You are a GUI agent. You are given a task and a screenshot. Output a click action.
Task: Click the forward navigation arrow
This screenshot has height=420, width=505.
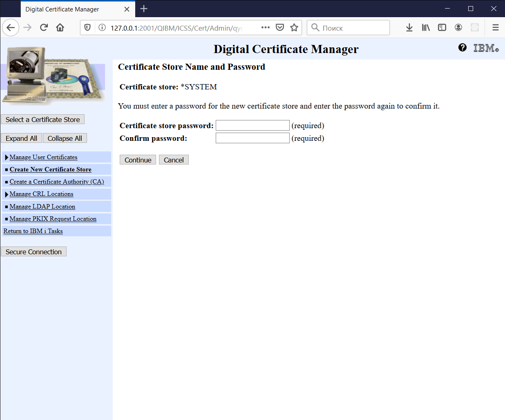[x=27, y=28]
